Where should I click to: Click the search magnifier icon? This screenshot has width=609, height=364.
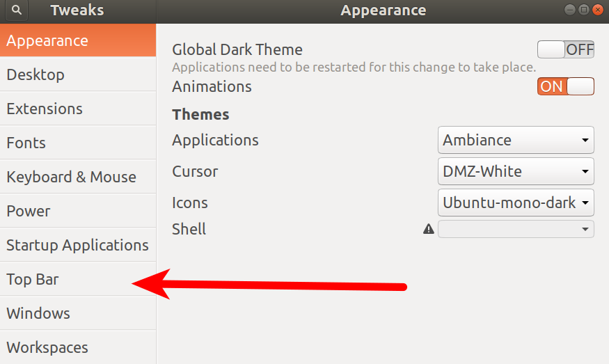click(x=17, y=10)
